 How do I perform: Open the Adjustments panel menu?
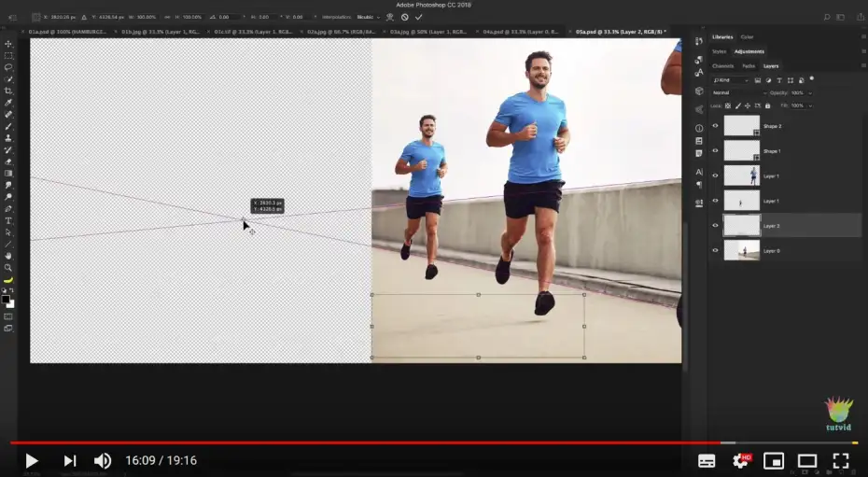[863, 51]
